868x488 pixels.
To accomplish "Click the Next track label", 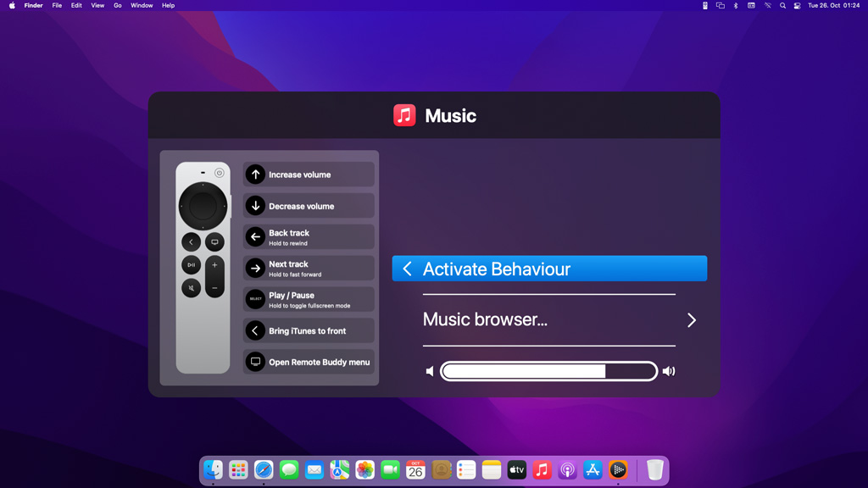I will pos(288,264).
